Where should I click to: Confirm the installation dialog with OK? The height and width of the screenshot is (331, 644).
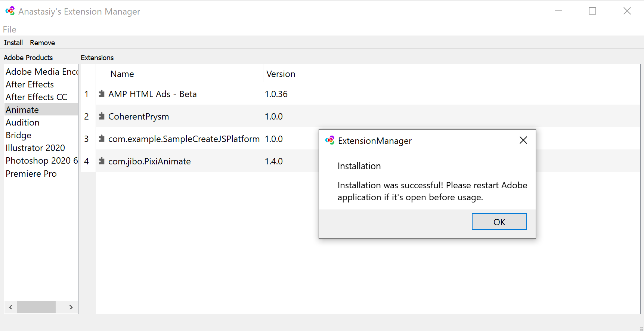click(499, 222)
